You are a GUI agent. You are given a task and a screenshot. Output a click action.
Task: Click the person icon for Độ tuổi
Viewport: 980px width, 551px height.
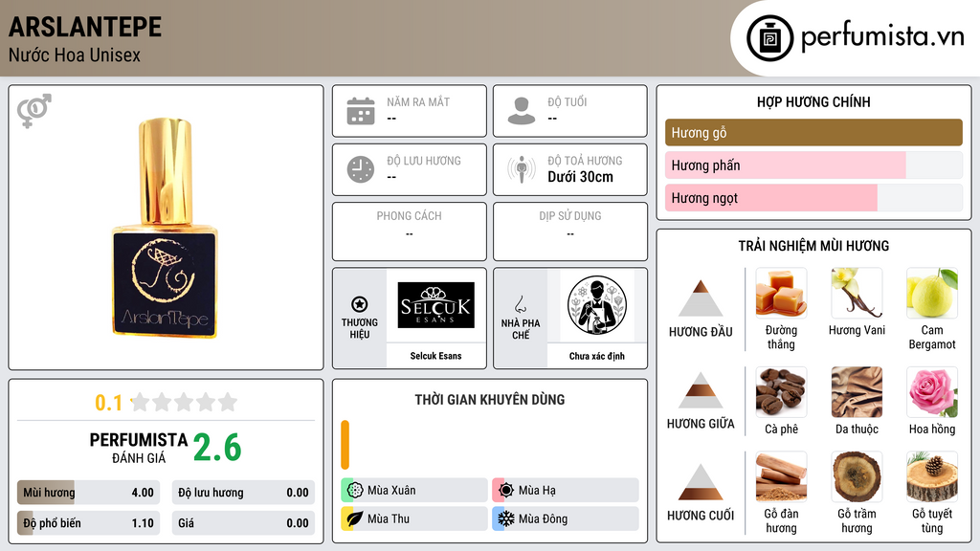(x=522, y=111)
